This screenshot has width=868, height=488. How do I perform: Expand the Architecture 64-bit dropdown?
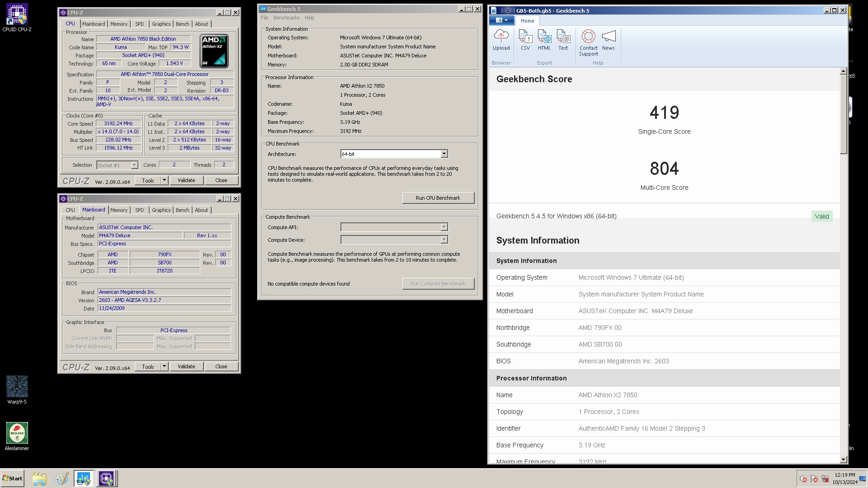pos(444,154)
